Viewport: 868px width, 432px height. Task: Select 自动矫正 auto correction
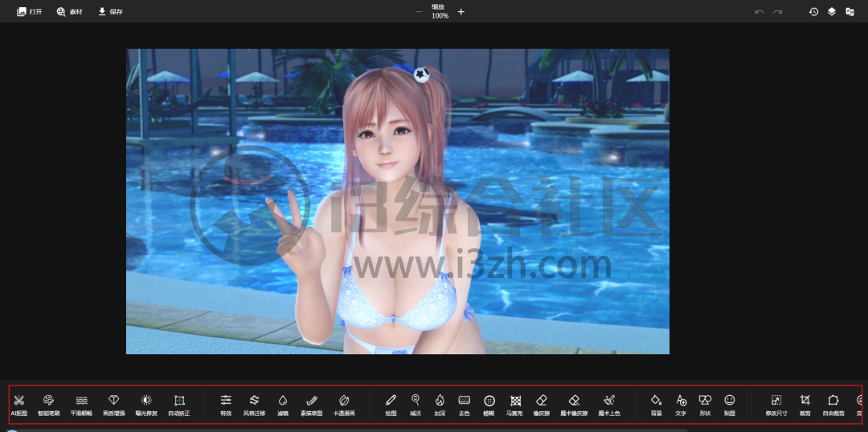click(178, 405)
